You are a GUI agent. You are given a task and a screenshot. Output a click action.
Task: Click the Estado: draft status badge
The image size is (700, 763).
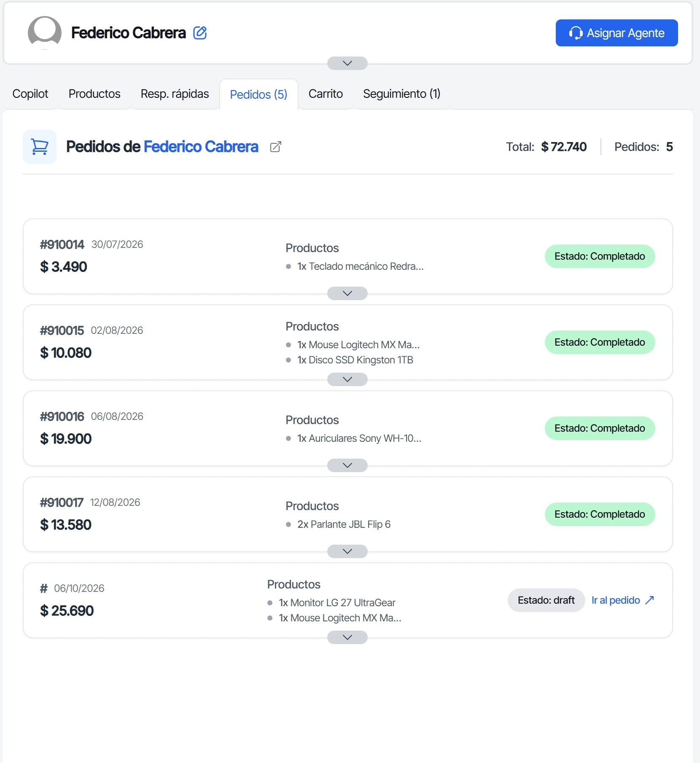click(x=546, y=600)
